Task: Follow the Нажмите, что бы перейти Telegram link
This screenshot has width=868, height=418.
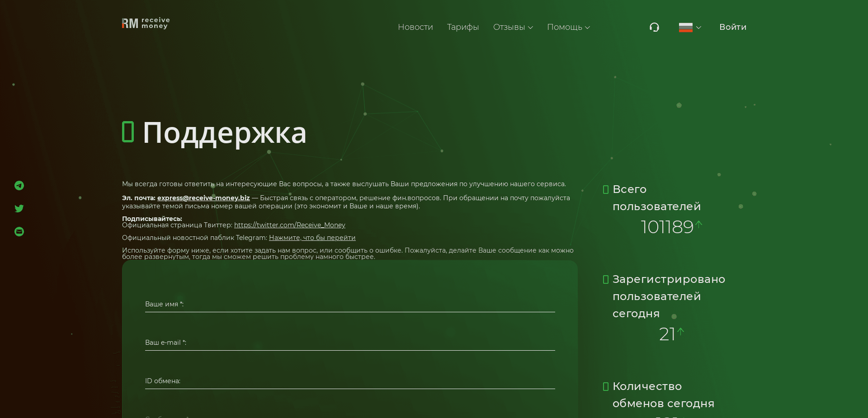Action: click(x=312, y=238)
